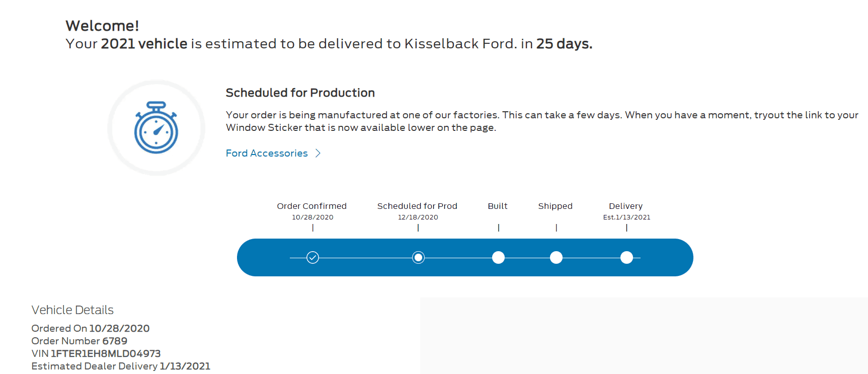This screenshot has width=868, height=374.
Task: Click the 10/28/2020 date under Order Confirmed
Action: tap(312, 217)
